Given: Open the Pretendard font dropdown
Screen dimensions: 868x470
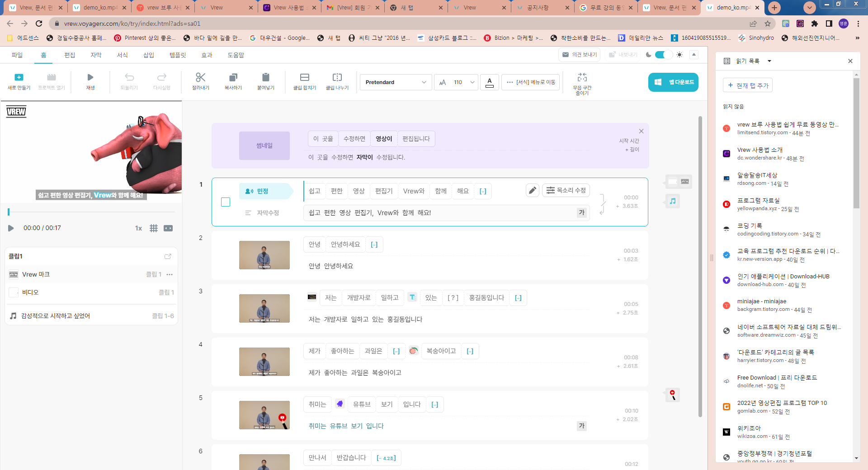Looking at the screenshot, I should coord(396,82).
